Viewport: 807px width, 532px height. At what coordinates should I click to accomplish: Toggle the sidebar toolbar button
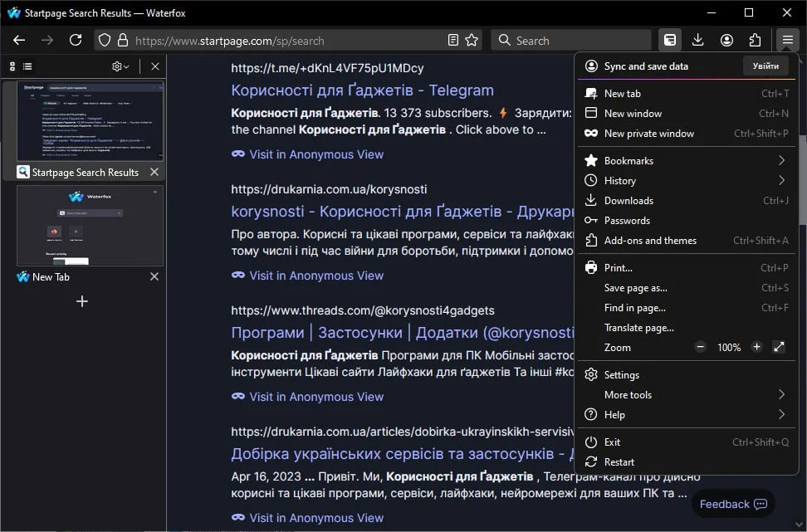(669, 40)
